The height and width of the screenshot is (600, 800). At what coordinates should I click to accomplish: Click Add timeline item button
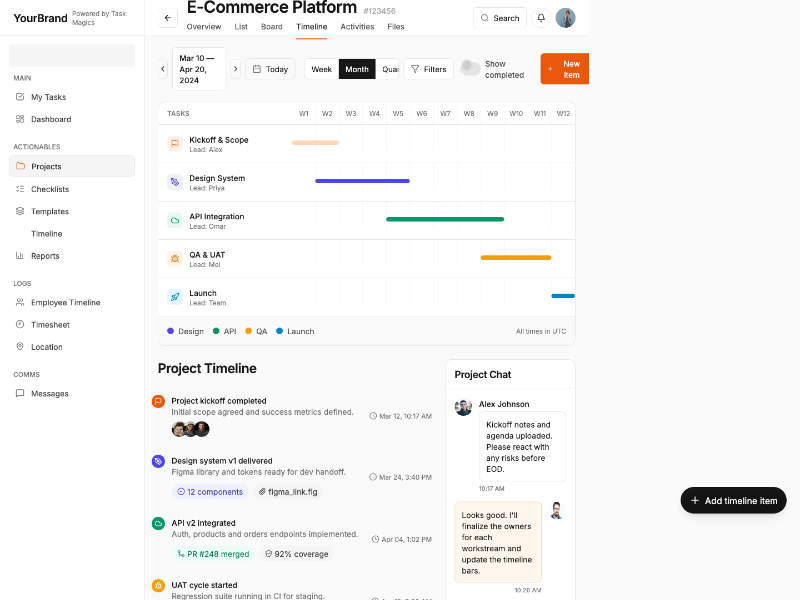pyautogui.click(x=733, y=500)
